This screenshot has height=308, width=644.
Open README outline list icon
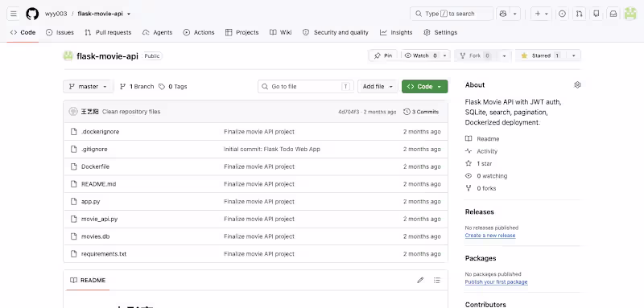pos(437,280)
